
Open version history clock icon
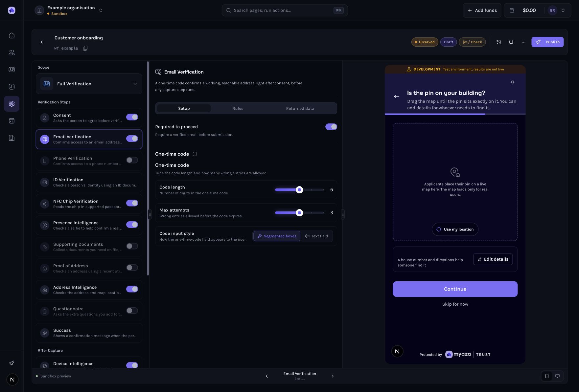[498, 42]
